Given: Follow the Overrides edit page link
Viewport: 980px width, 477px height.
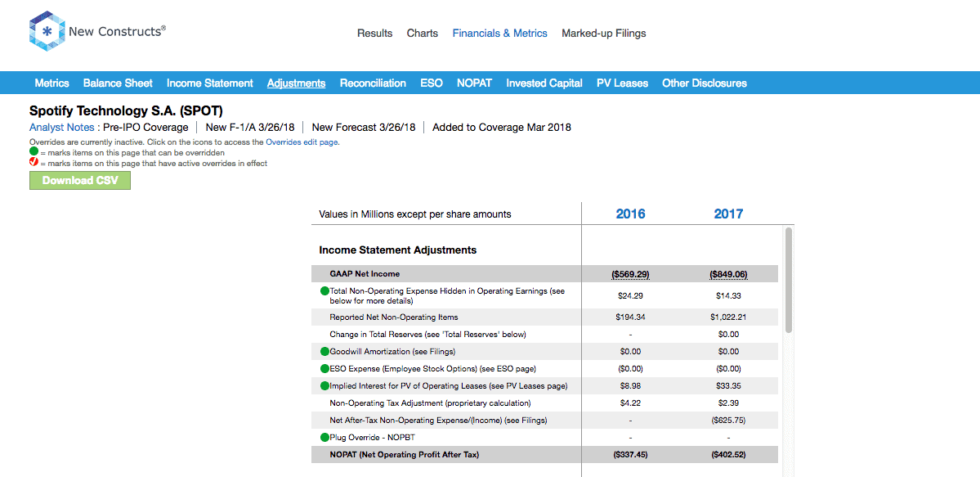Looking at the screenshot, I should (x=302, y=142).
